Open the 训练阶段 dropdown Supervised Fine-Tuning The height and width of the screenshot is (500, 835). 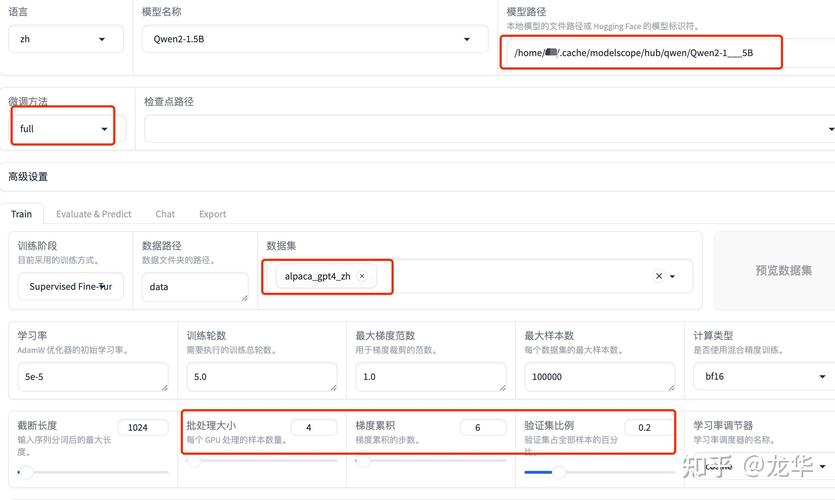click(70, 286)
